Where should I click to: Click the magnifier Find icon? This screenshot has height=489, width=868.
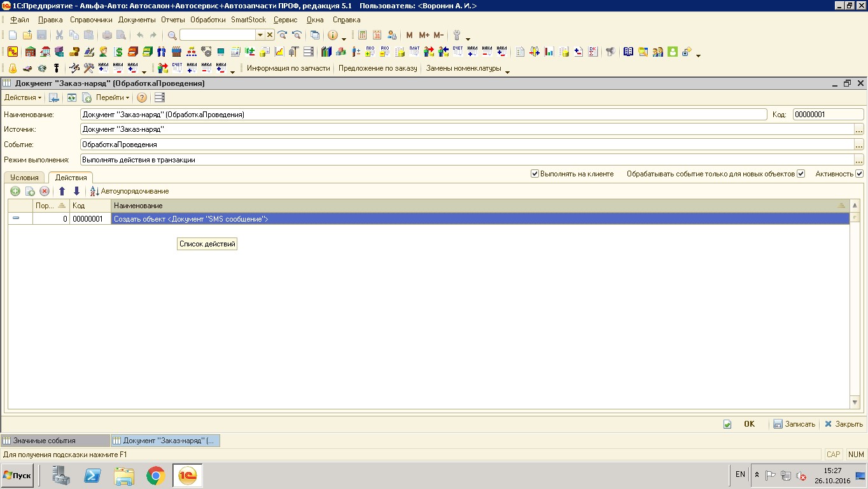[172, 36]
